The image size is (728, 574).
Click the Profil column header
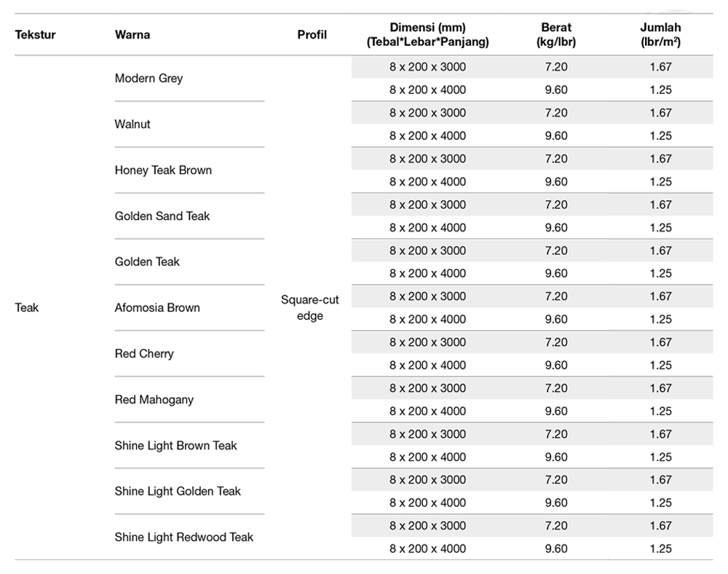coord(312,35)
